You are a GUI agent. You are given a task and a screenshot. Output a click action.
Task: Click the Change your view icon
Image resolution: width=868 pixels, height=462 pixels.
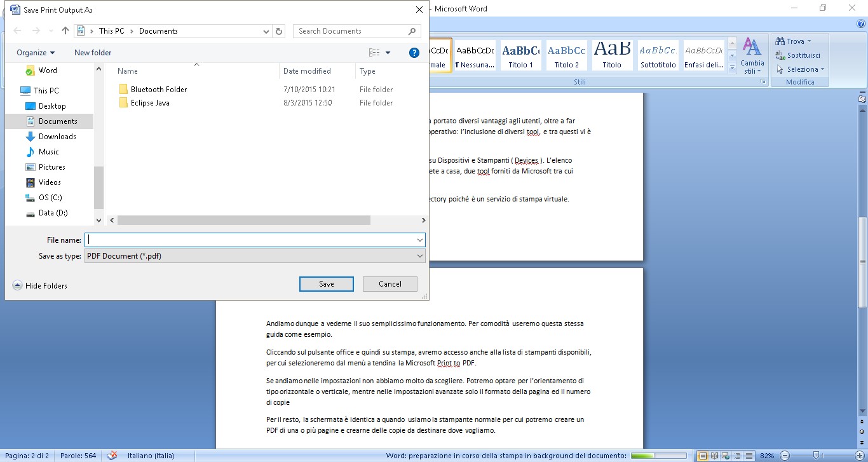point(374,53)
